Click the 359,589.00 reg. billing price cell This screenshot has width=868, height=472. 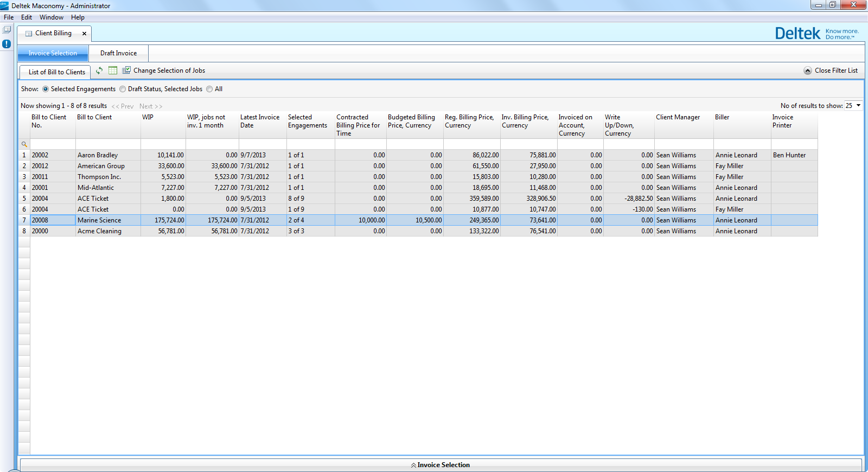click(472, 199)
